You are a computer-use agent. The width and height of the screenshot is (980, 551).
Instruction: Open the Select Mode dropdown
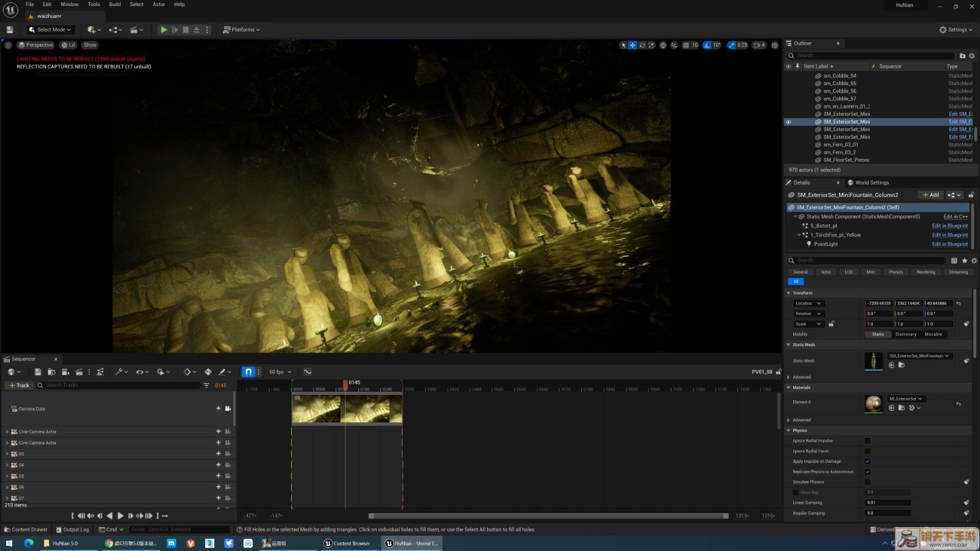click(50, 29)
